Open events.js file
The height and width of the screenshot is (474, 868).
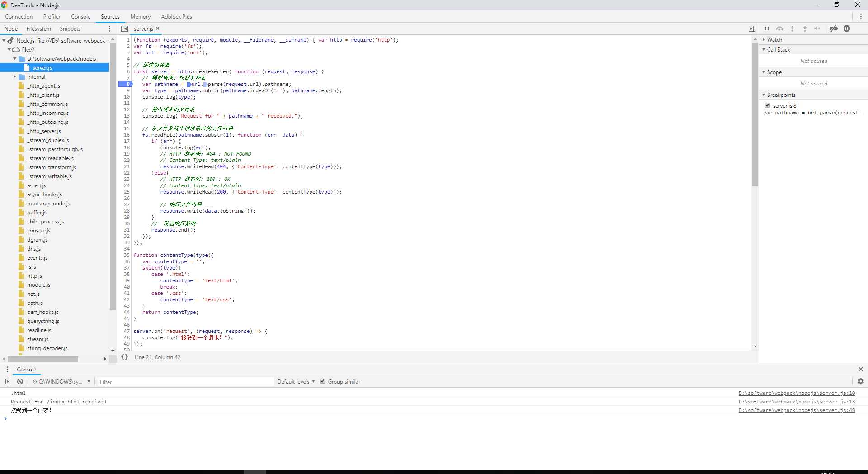click(x=37, y=258)
